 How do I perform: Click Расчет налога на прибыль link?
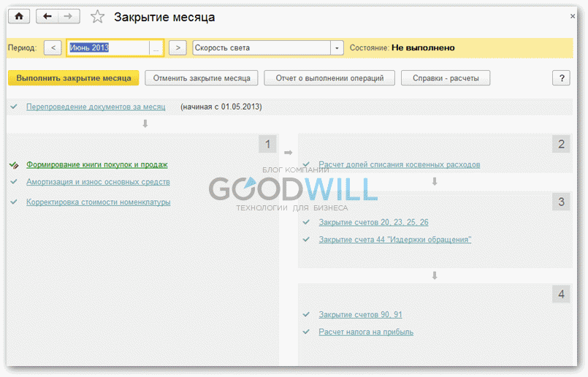pyautogui.click(x=366, y=332)
